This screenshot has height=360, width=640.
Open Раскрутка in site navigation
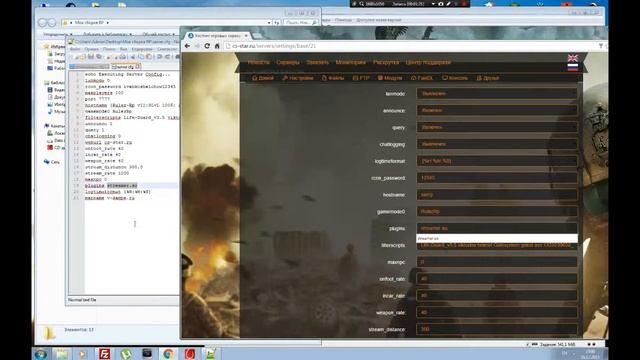[386, 62]
